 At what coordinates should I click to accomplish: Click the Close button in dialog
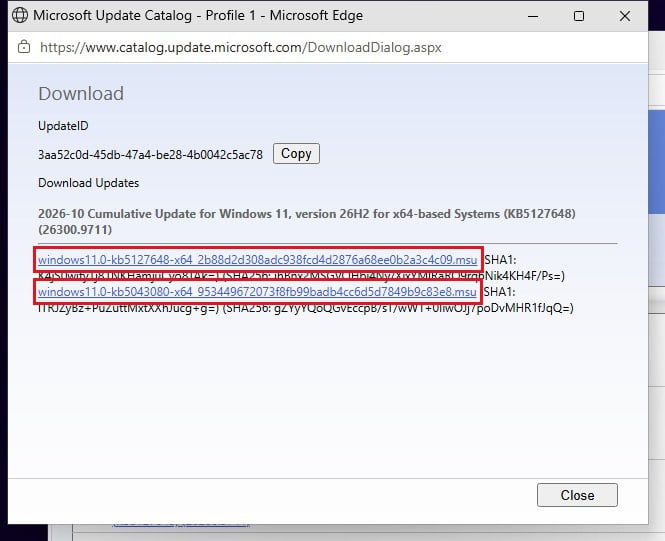[577, 495]
